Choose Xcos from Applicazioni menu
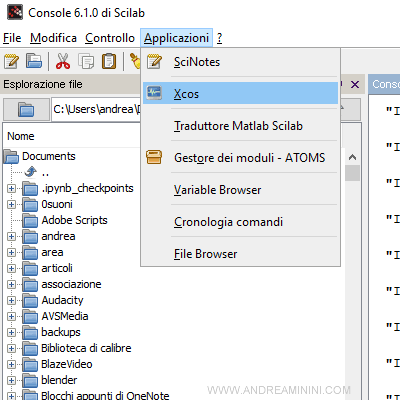400x400 pixels. pos(240,93)
